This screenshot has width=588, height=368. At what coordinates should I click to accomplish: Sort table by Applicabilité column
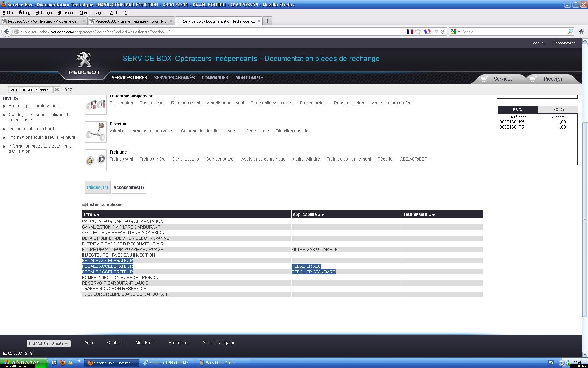point(321,215)
